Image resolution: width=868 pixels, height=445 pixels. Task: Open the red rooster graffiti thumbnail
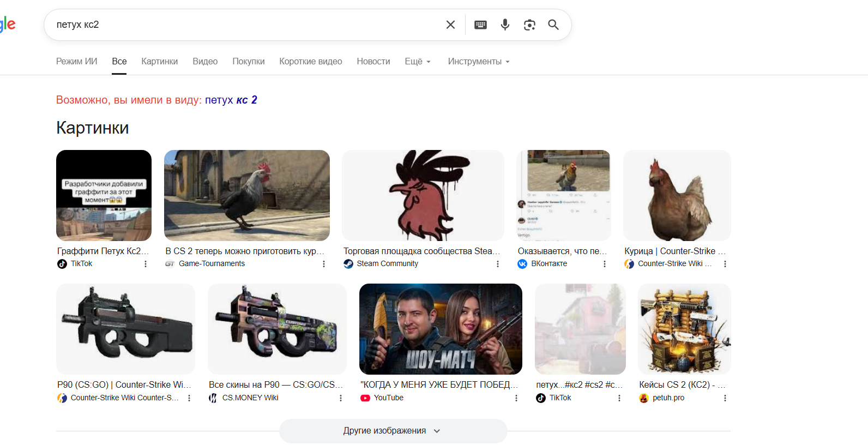423,195
